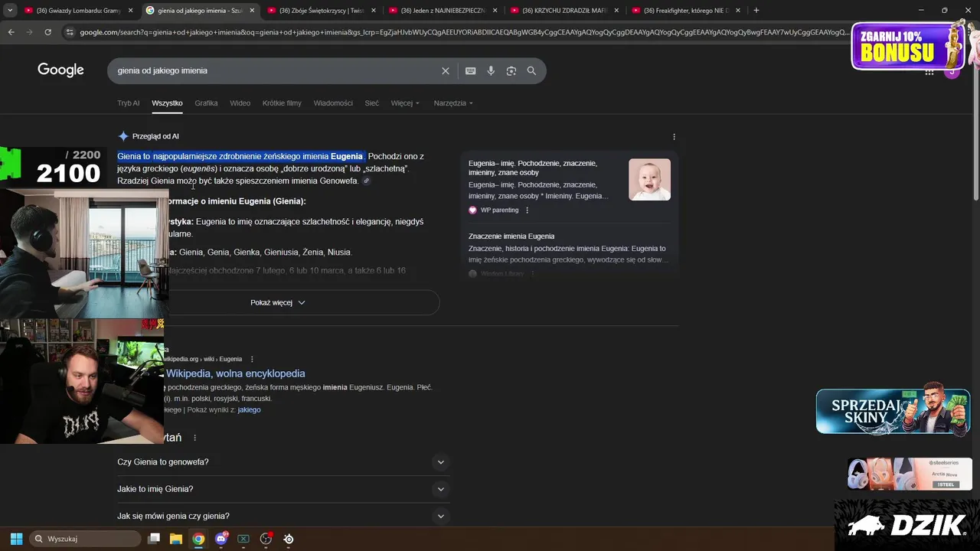Viewport: 980px width, 551px height.
Task: Open Discord from the taskbar
Action: point(221,539)
